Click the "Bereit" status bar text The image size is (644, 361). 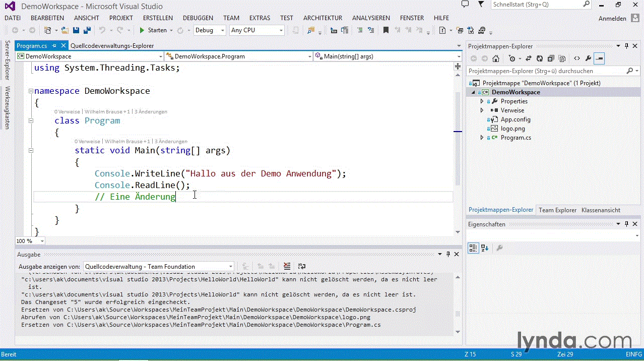coord(9,354)
